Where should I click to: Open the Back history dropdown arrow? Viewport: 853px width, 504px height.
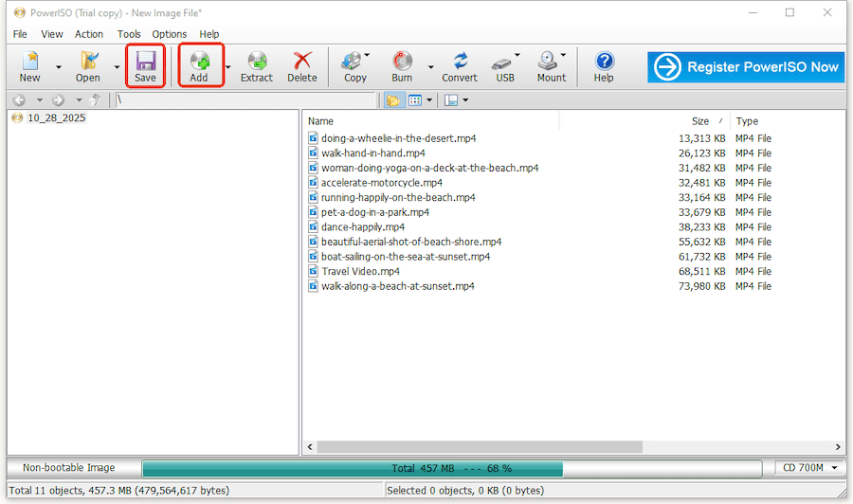coord(39,100)
